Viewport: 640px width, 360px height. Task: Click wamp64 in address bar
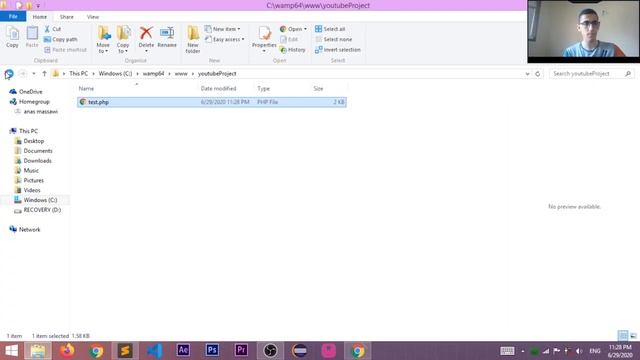(x=153, y=74)
